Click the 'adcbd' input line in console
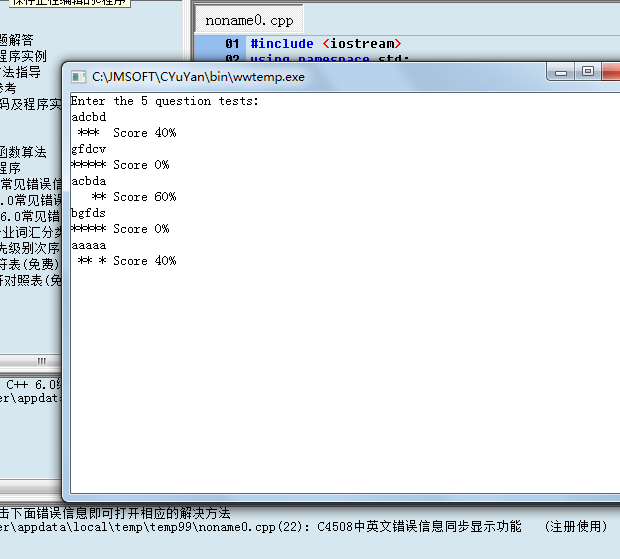This screenshot has width=620, height=559. [x=89, y=117]
